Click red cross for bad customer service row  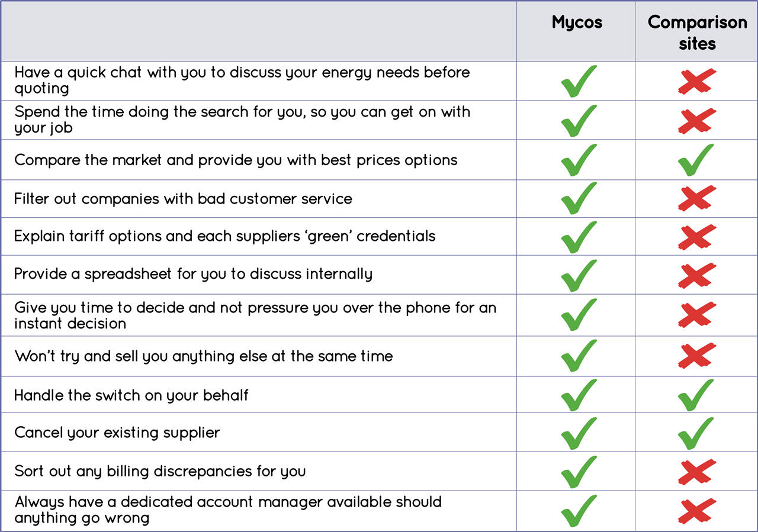[x=696, y=198]
